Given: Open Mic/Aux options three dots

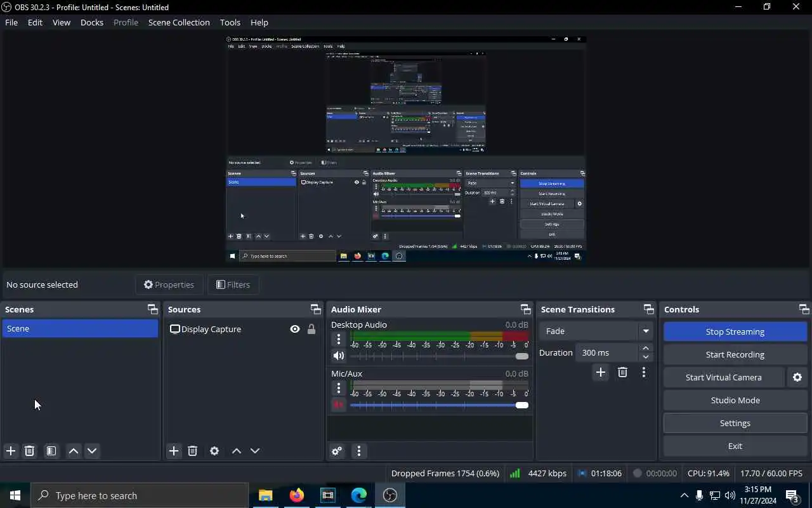Looking at the screenshot, I should click(x=339, y=388).
